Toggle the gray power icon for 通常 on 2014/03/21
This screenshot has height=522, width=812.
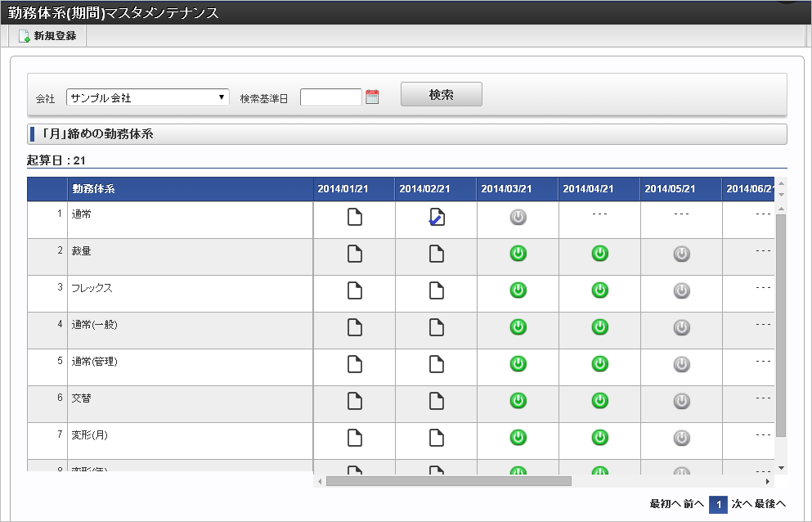click(x=518, y=217)
